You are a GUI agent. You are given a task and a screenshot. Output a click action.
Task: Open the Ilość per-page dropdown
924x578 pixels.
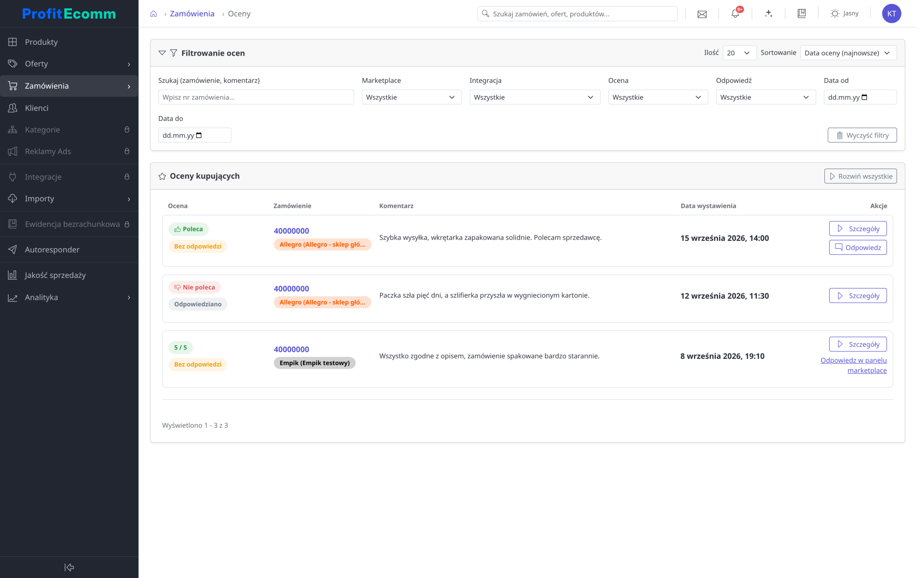pyautogui.click(x=739, y=53)
